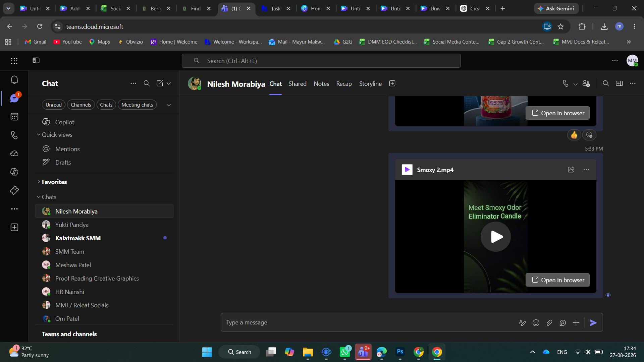644x362 pixels.
Task: Click the emoji picker in message box
Action: [x=536, y=323]
